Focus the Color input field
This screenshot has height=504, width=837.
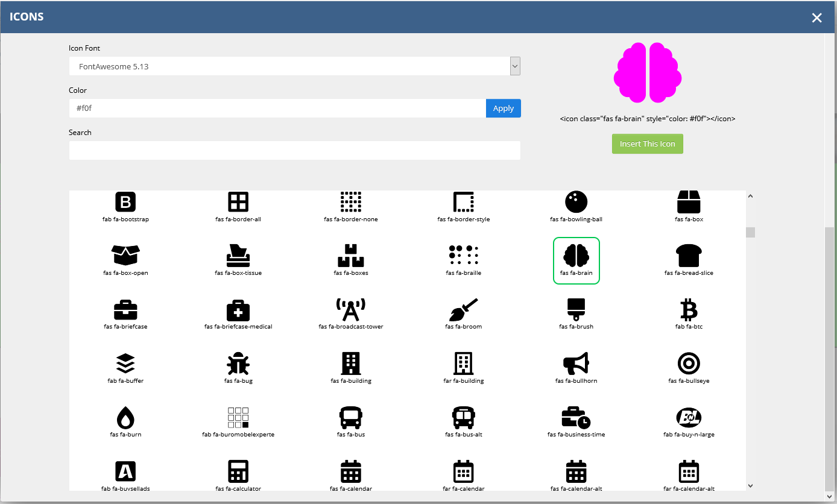pos(277,109)
